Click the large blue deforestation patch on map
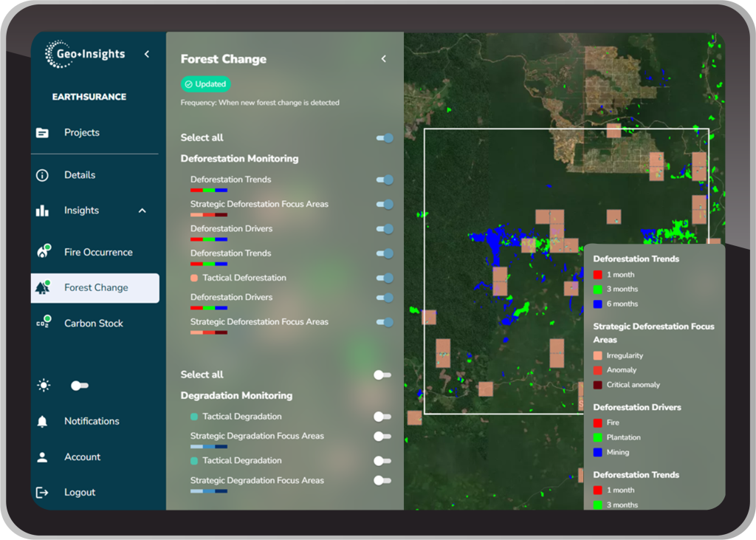The height and width of the screenshot is (540, 756). [x=489, y=248]
